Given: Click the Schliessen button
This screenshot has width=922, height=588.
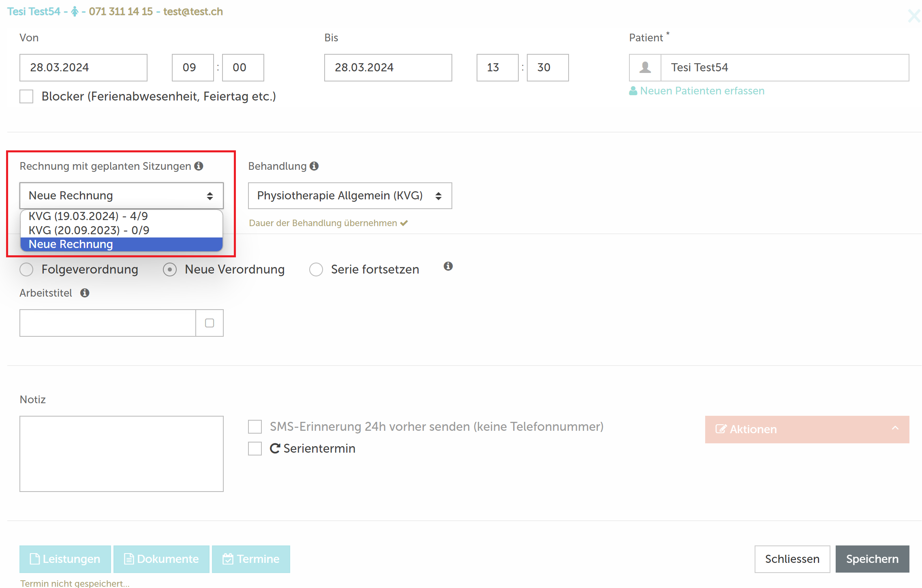Looking at the screenshot, I should pos(792,559).
